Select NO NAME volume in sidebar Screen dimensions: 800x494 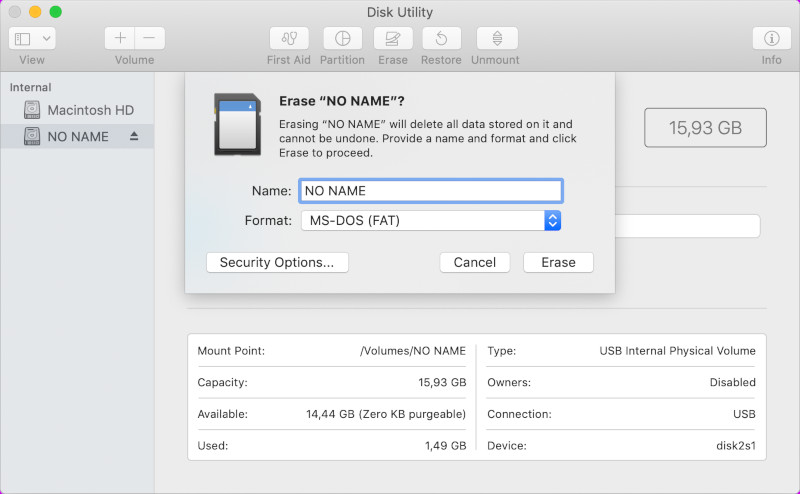[x=78, y=136]
